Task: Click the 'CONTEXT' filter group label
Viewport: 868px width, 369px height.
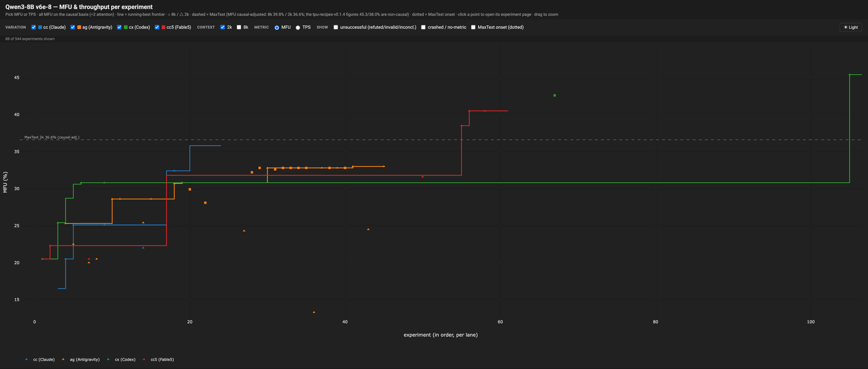Action: click(x=206, y=27)
